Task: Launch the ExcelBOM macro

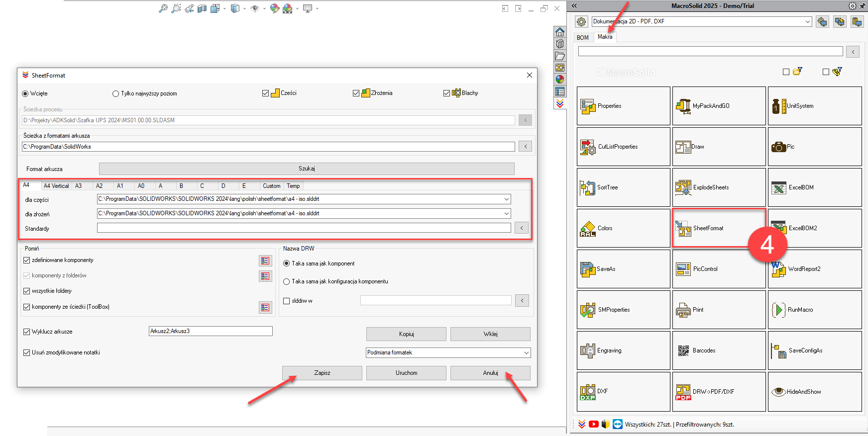Action: [814, 187]
